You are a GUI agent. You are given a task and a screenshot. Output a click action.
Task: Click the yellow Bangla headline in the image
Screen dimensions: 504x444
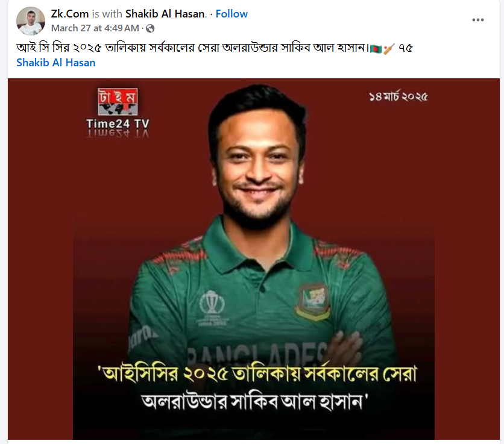click(x=257, y=374)
